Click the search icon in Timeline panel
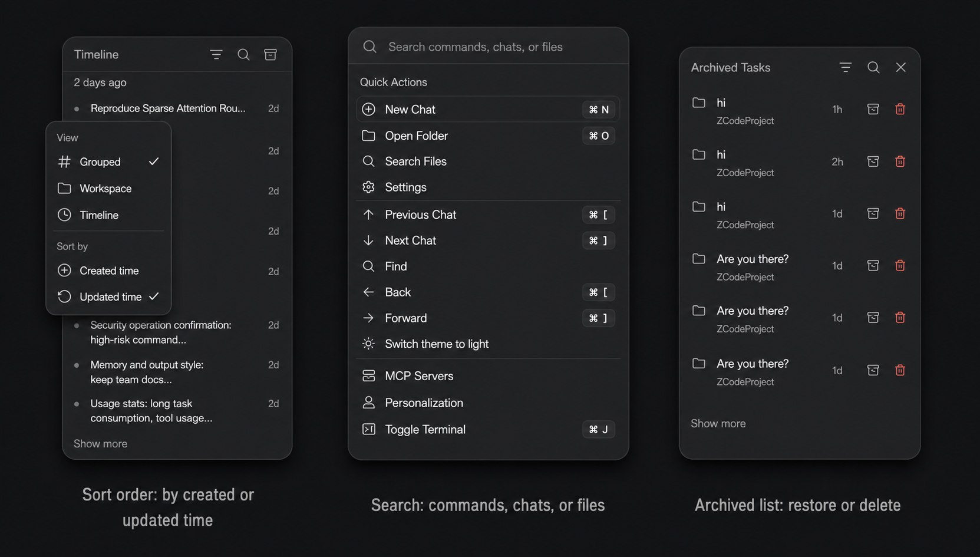The width and height of the screenshot is (980, 557). coord(243,55)
